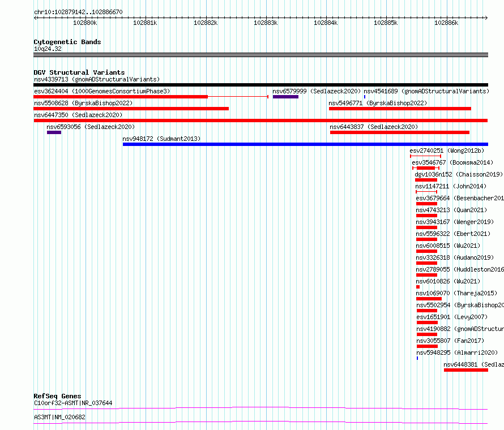Select the nsv1147211 John2014 label

451,186
